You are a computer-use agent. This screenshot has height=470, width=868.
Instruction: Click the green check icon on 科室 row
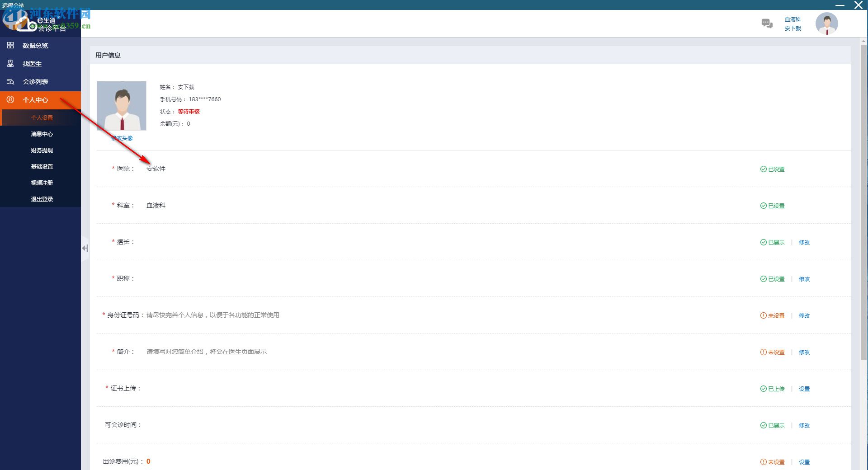763,206
